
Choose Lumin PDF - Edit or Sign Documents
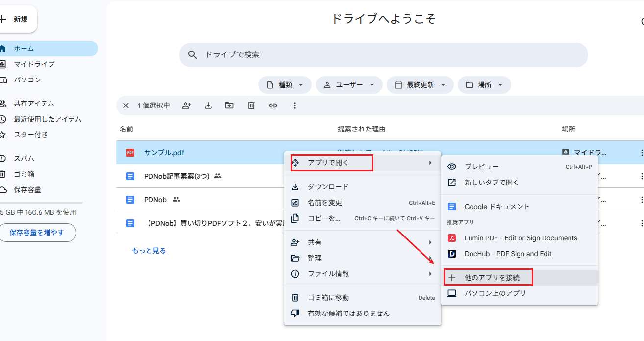520,238
